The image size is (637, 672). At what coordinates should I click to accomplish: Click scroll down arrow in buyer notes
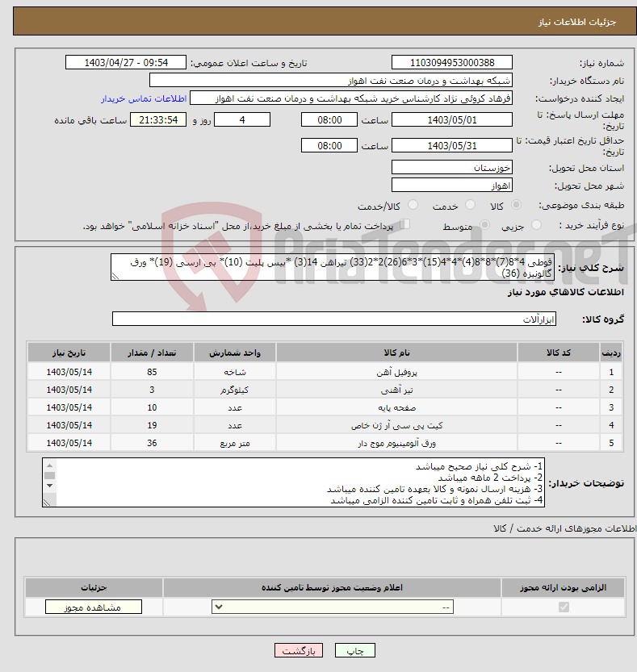pos(50,486)
